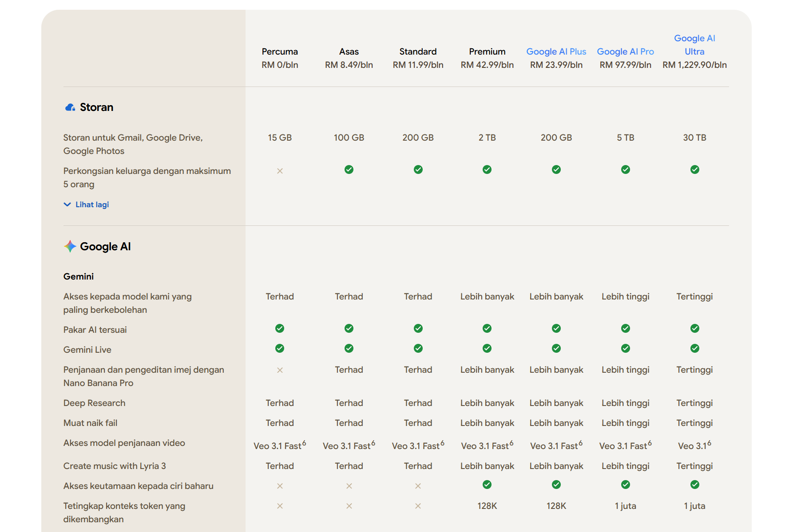Image resolution: width=797 pixels, height=532 pixels.
Task: Open the Google AI Ultra plan link
Action: [694, 45]
